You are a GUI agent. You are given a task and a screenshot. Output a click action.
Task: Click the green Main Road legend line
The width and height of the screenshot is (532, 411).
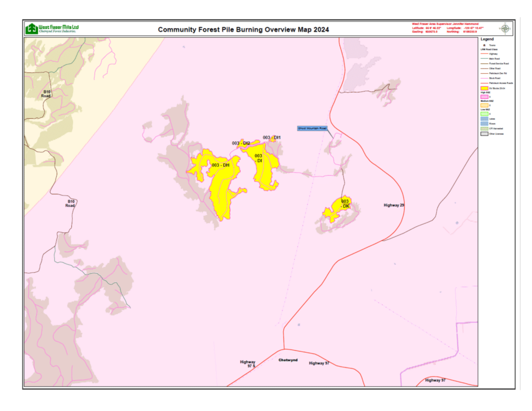click(x=484, y=59)
